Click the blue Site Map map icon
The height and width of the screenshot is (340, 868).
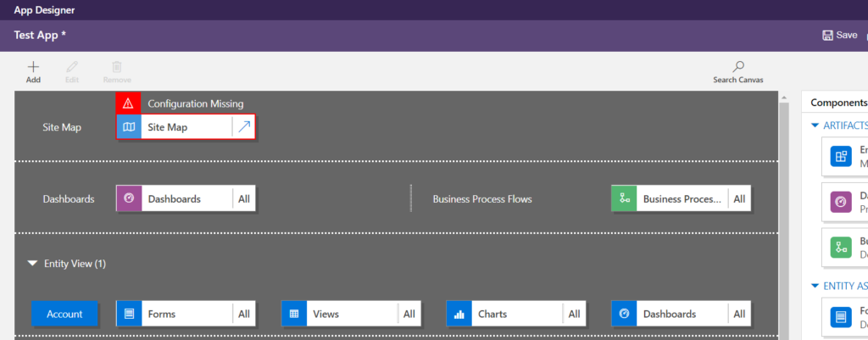(129, 127)
